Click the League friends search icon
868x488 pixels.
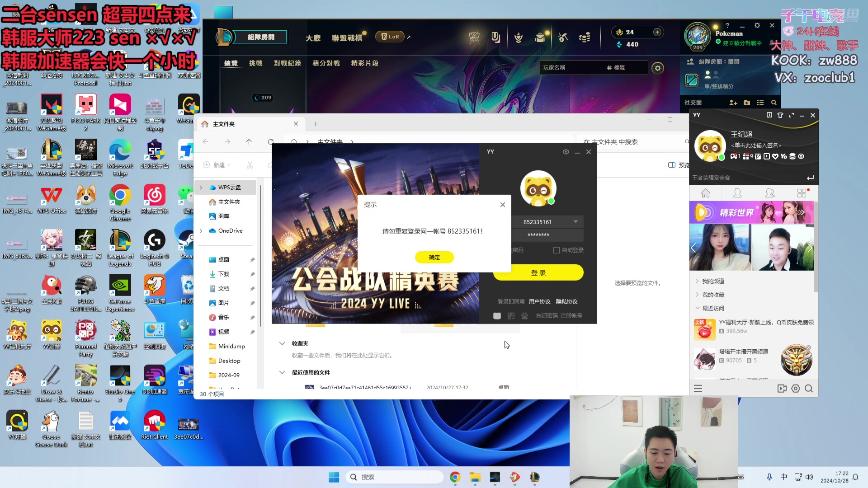[x=774, y=103]
